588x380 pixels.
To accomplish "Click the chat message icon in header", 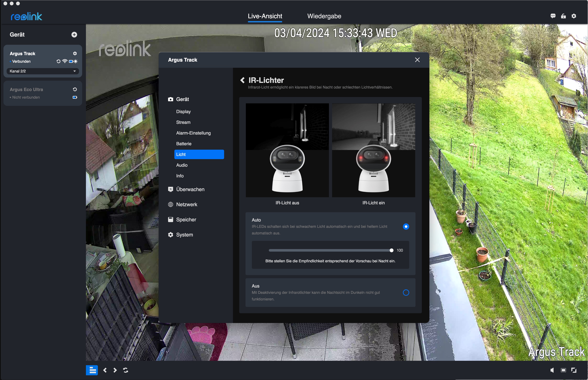I will tap(553, 16).
